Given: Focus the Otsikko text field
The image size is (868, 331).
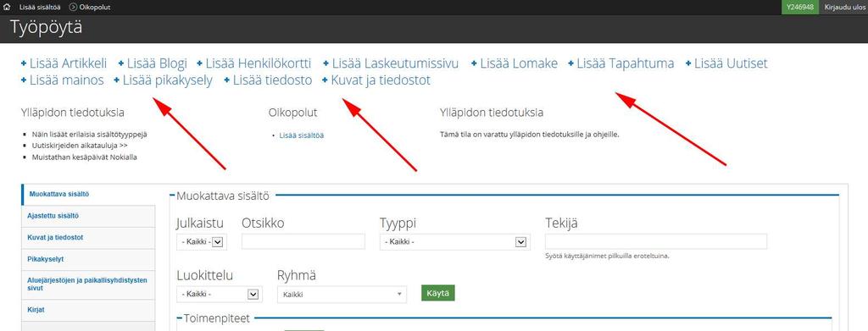Looking at the screenshot, I should pyautogui.click(x=303, y=241).
